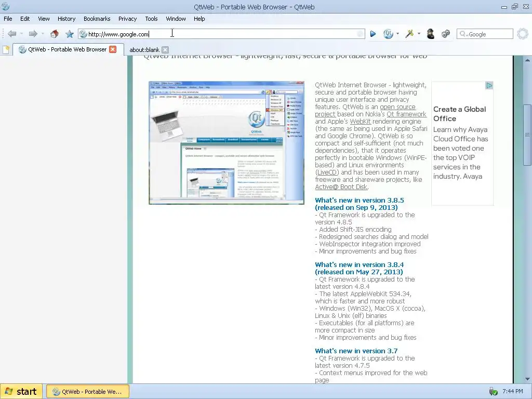
Task: Follow the LiveCD link
Action: [x=327, y=172]
